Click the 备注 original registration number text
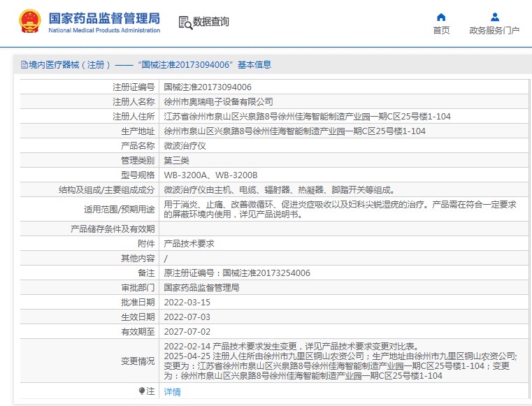Image resolution: width=532 pixels, height=406 pixels. coord(237,273)
